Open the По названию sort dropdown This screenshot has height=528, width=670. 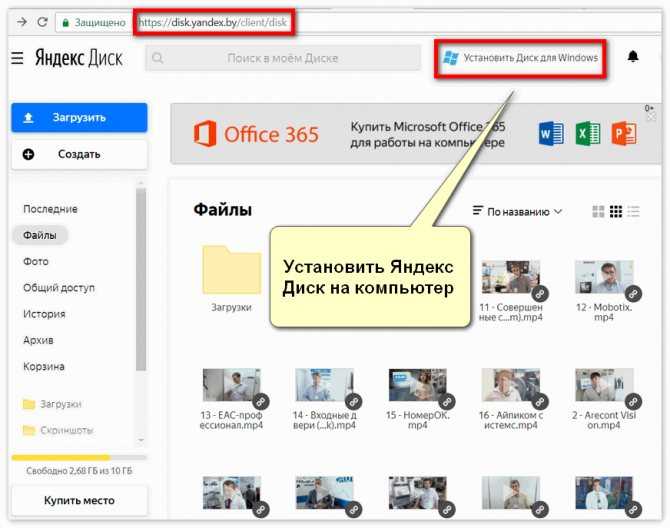[x=517, y=211]
